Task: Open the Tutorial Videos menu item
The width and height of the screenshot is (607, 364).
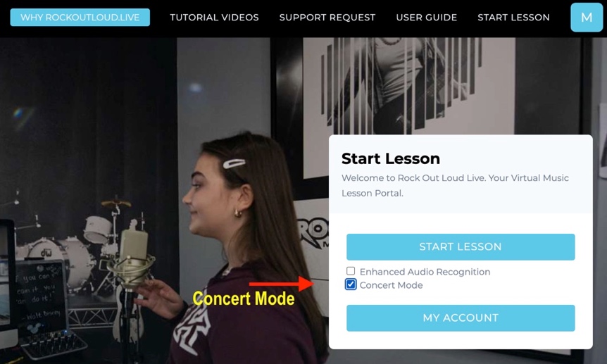Action: pos(214,18)
